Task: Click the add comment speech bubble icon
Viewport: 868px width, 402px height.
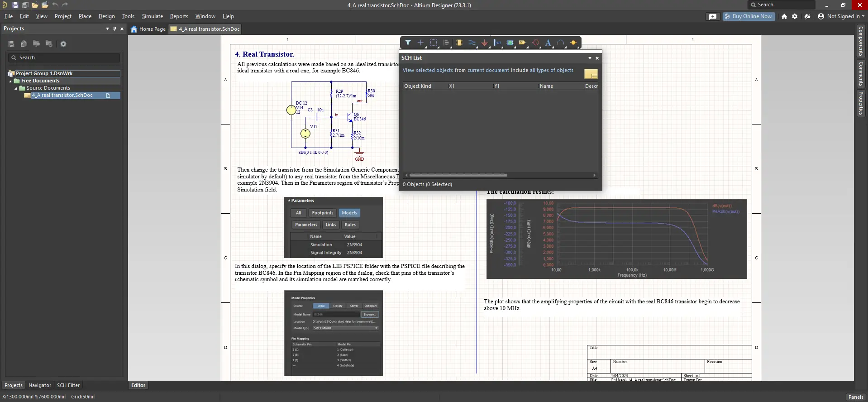Action: [713, 16]
